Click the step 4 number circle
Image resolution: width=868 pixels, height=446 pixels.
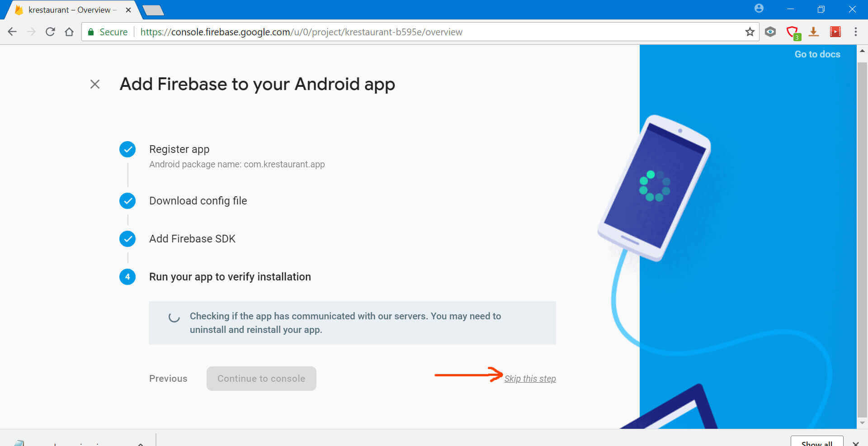point(127,277)
